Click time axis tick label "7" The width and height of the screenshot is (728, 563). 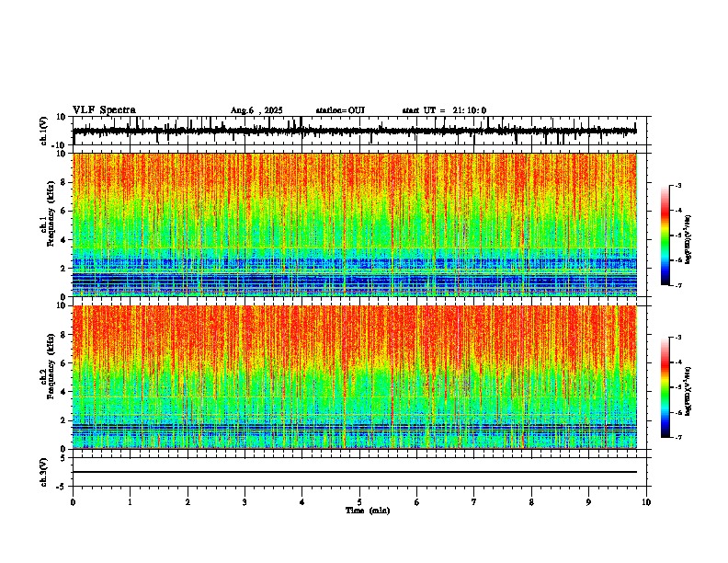coord(474,502)
